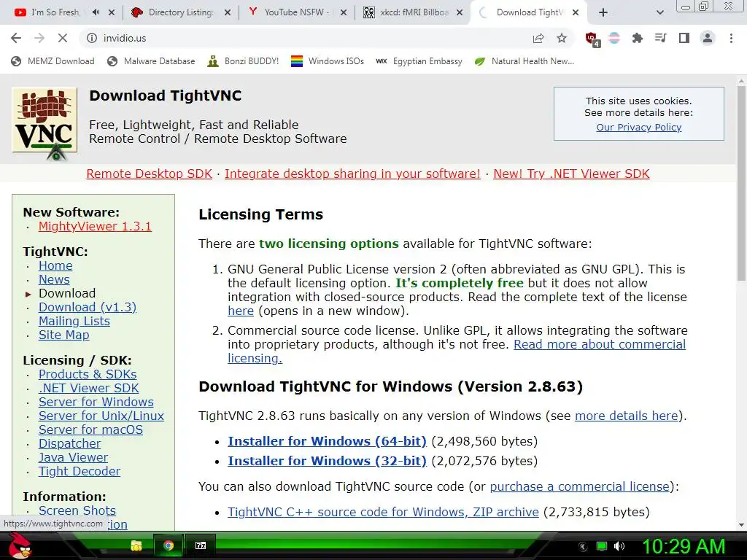Open the Chrome profile avatar
This screenshot has height=560, width=747.
point(708,38)
